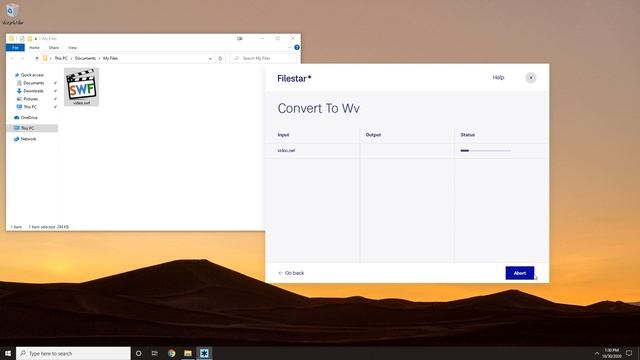
Task: Open the notification center icon
Action: 629,353
